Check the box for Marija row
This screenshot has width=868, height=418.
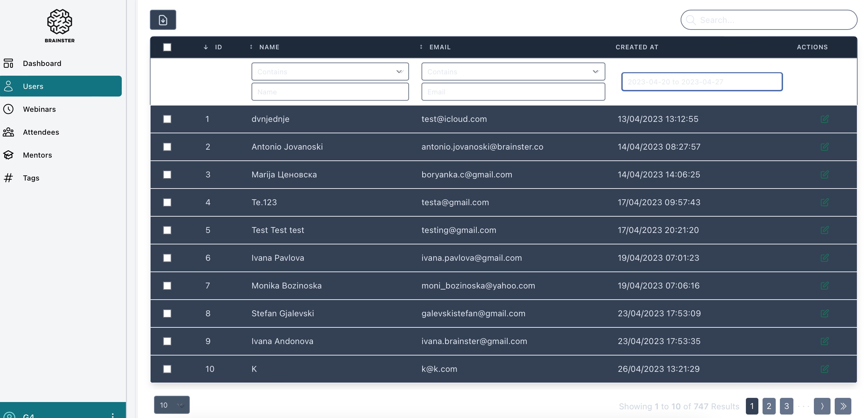(167, 175)
